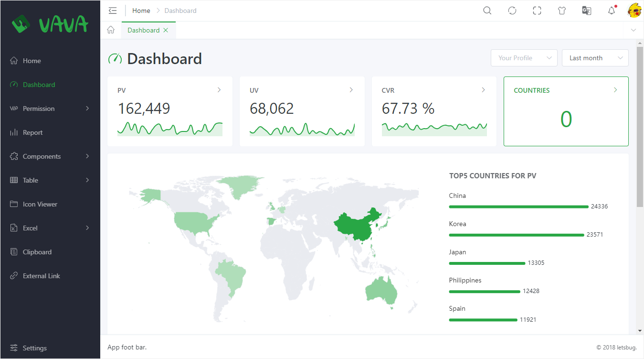This screenshot has width=644, height=359.
Task: Click letsbug copyright text
Action: (616, 348)
